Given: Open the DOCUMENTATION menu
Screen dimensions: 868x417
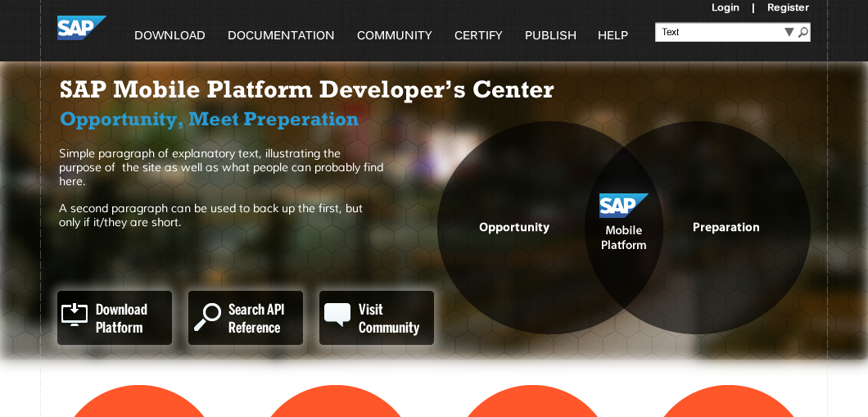Looking at the screenshot, I should coord(281,35).
